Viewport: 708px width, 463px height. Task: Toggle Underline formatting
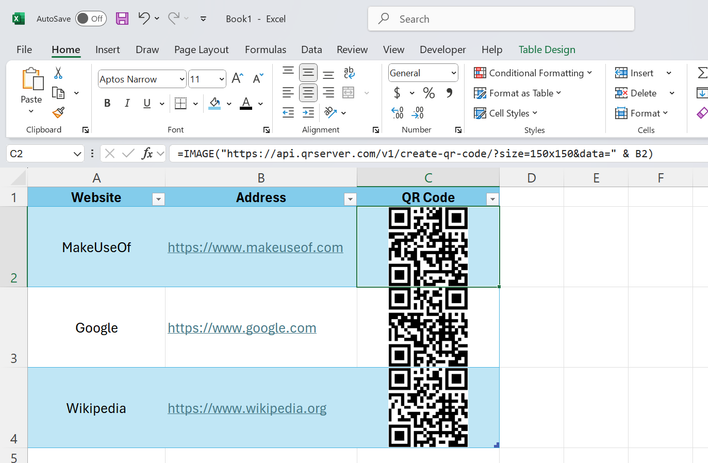coord(147,103)
